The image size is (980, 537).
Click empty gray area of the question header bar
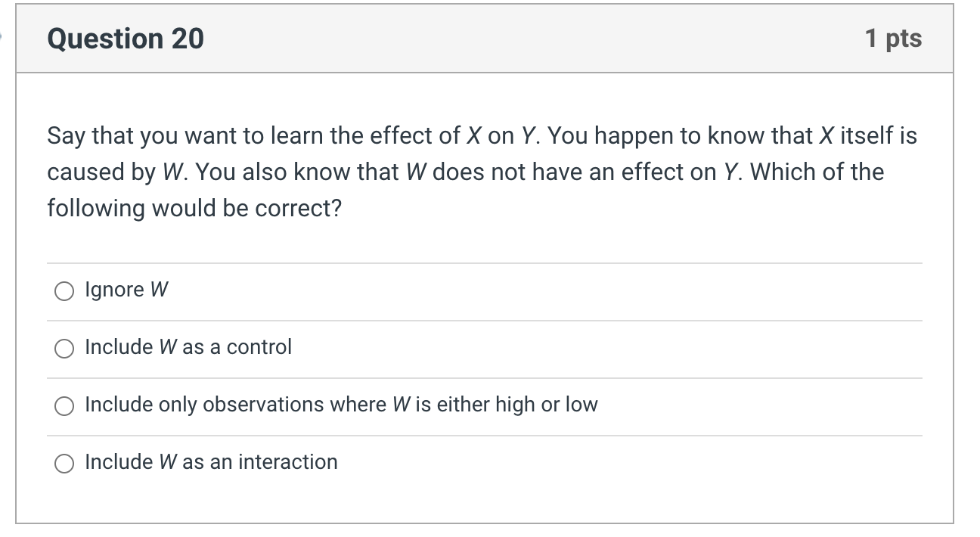click(x=529, y=39)
